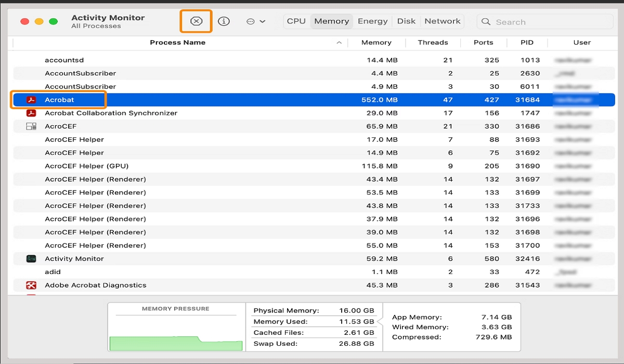This screenshot has width=624, height=364.
Task: Select the Acrobat process name
Action: pyautogui.click(x=59, y=100)
